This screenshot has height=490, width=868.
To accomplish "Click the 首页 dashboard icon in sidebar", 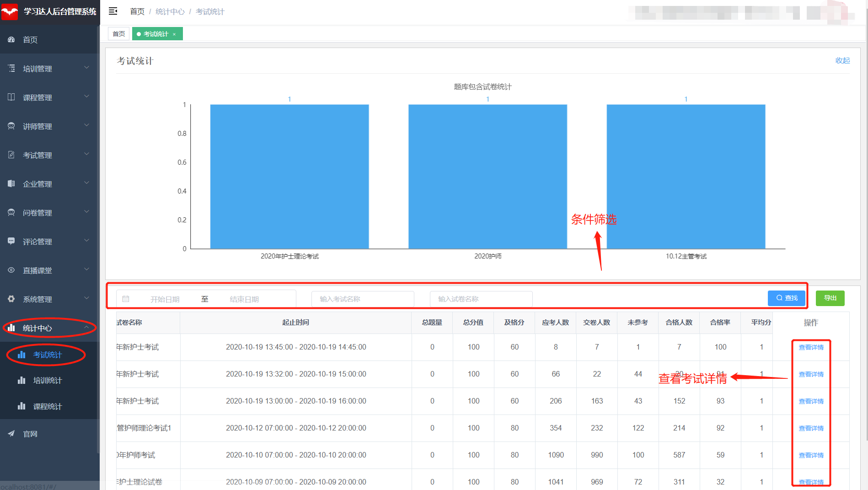I will click(11, 39).
